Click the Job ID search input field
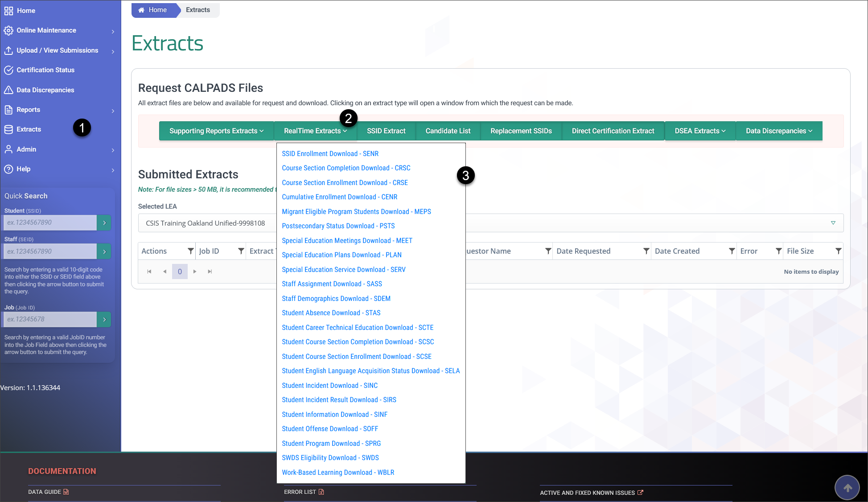 (50, 319)
